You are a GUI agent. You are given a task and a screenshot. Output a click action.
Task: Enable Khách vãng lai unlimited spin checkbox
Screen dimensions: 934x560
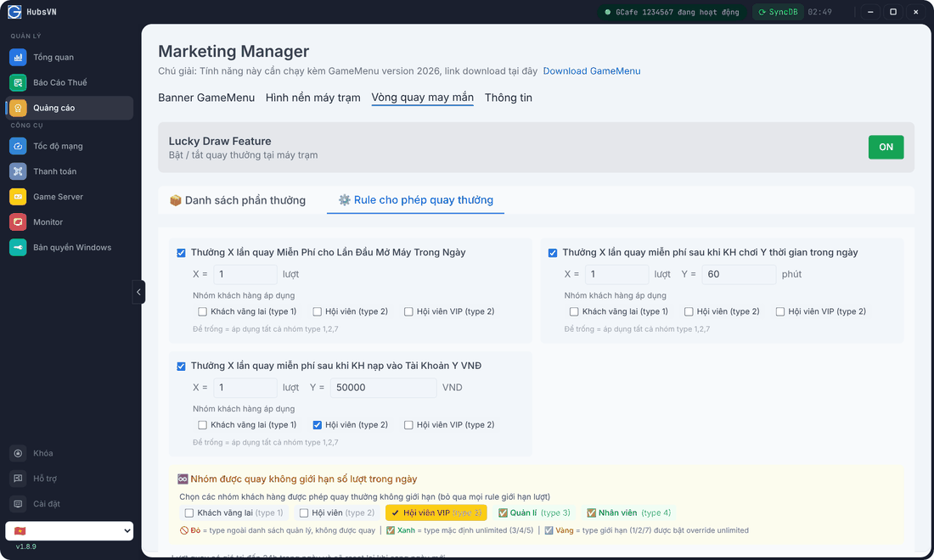(x=189, y=513)
